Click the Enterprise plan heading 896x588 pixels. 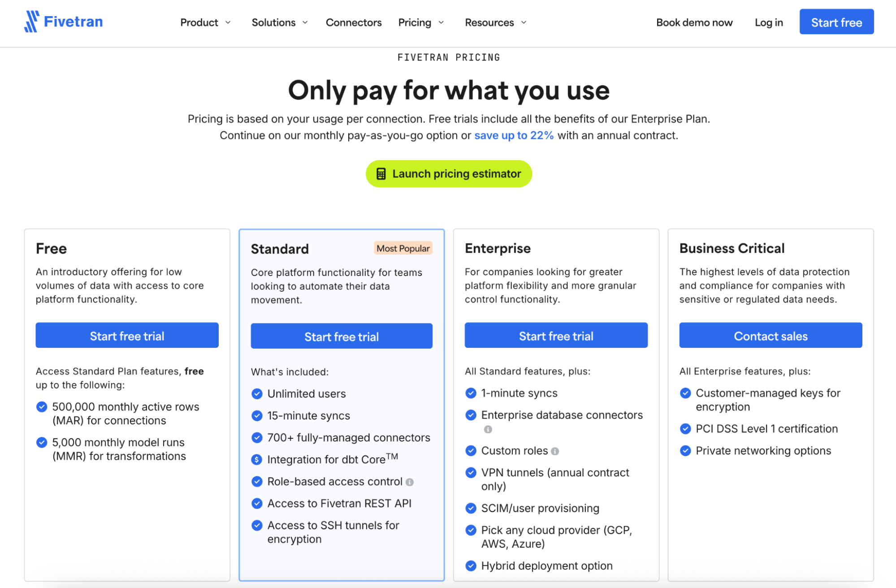tap(498, 248)
